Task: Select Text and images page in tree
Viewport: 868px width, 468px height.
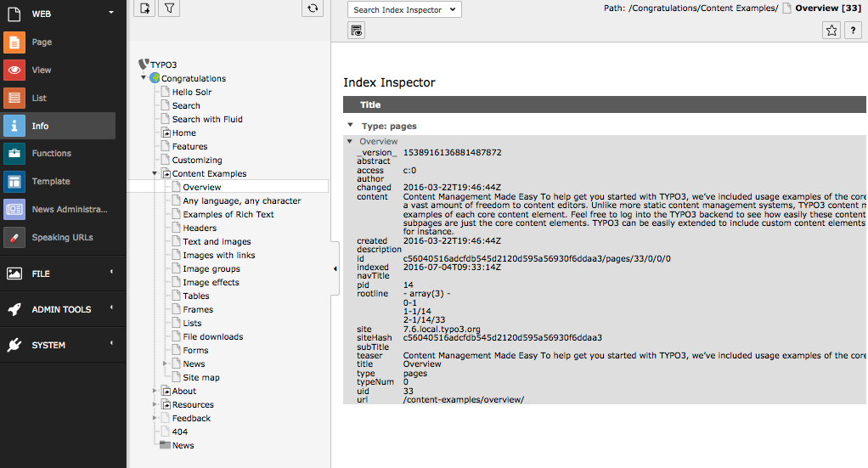Action: [217, 241]
